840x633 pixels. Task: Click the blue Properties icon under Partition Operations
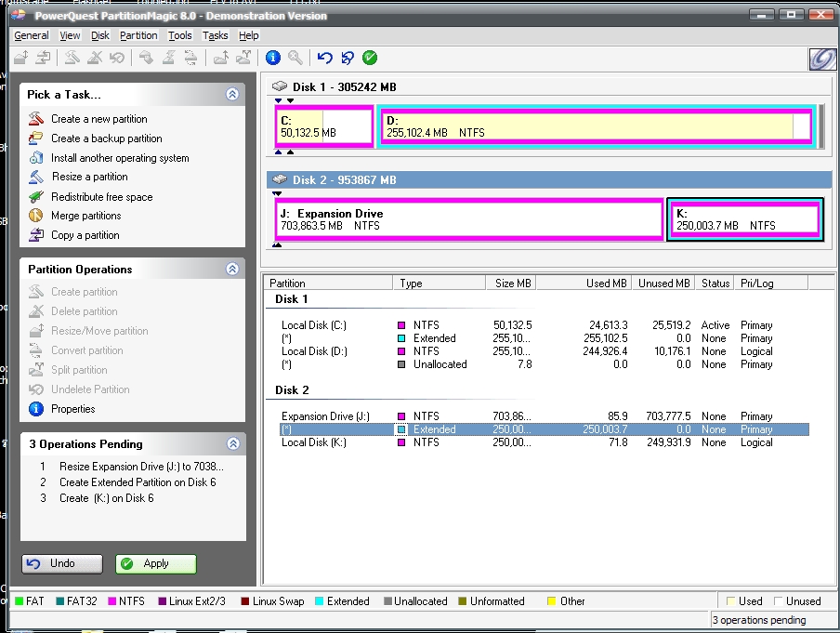click(x=36, y=409)
